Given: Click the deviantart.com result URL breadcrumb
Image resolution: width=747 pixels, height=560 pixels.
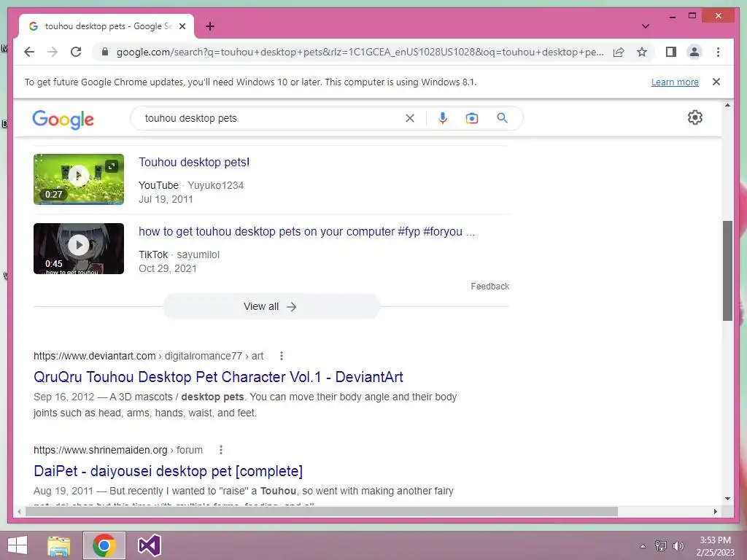Looking at the screenshot, I should (148, 356).
